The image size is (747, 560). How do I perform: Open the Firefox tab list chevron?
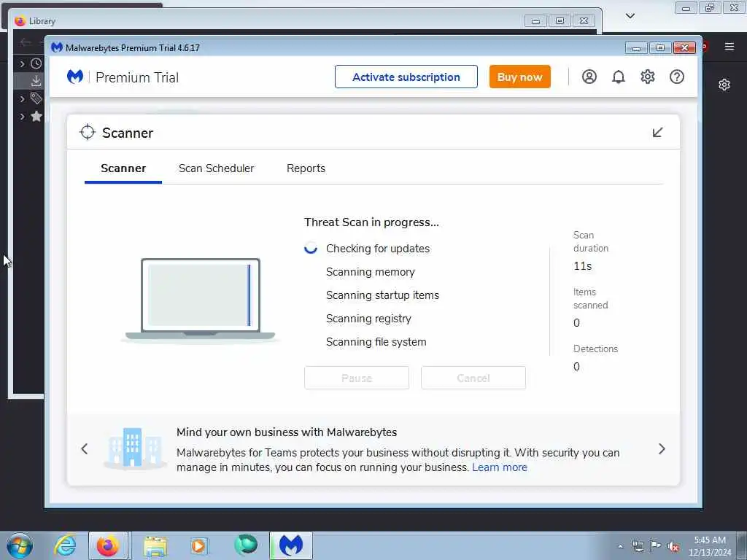(x=630, y=16)
